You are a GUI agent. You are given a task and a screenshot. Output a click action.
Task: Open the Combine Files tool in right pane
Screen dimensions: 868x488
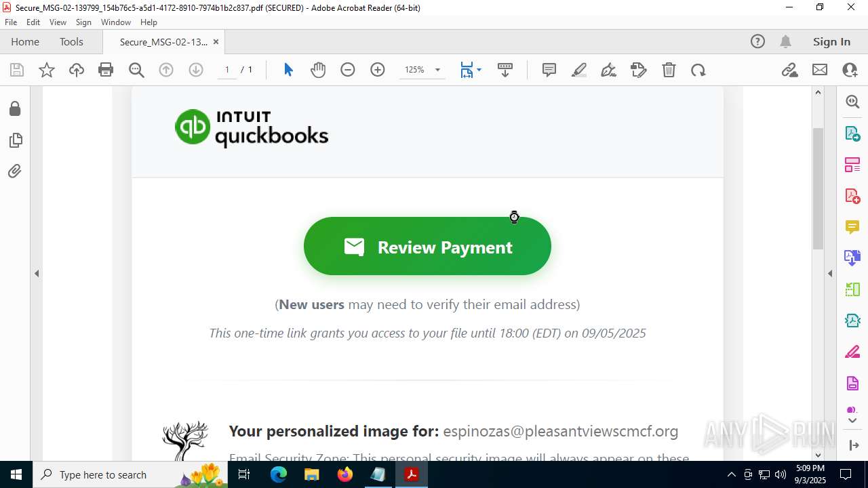(x=852, y=258)
